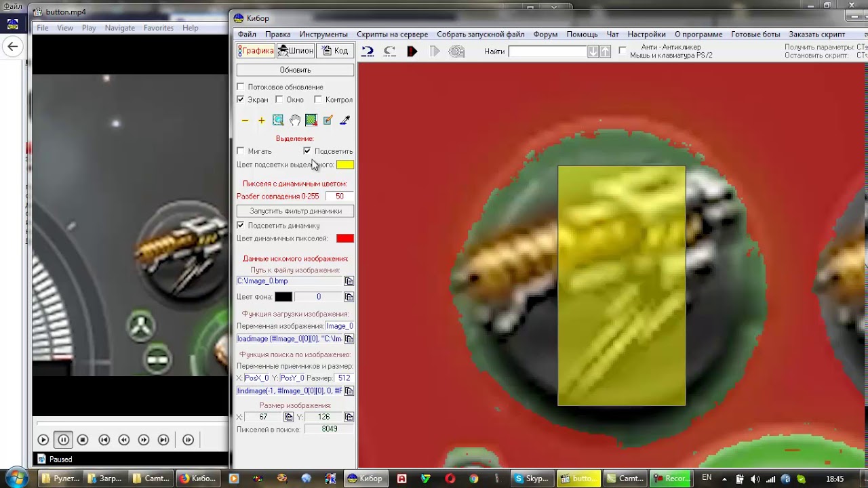Copy the background color value
The image size is (868, 488).
(349, 297)
